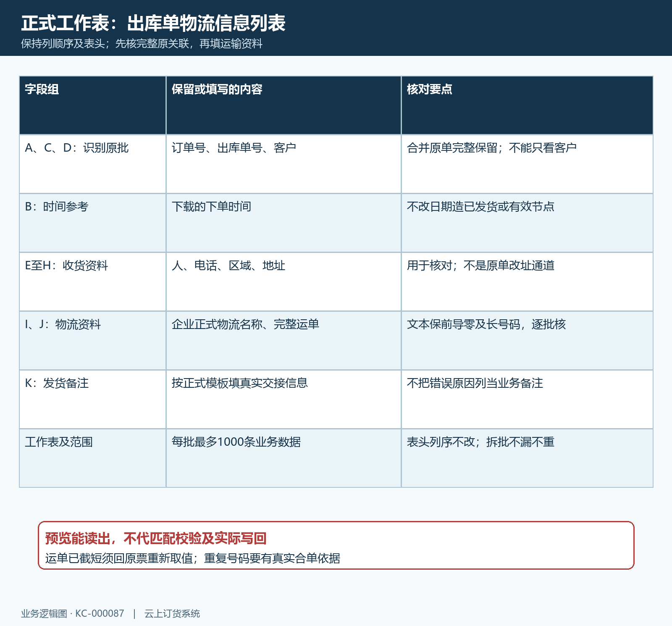Select the cell 企业正式物流名称、完整运单

point(283,341)
